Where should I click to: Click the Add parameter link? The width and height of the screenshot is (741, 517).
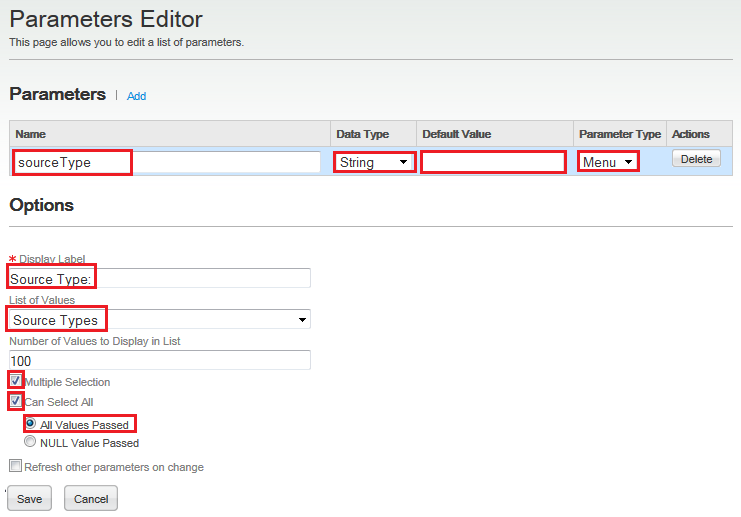tap(136, 96)
